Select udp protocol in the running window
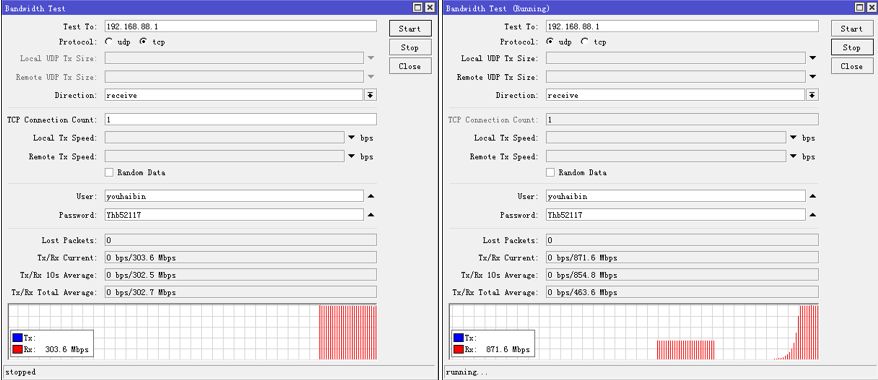The height and width of the screenshot is (380, 878). [x=550, y=42]
